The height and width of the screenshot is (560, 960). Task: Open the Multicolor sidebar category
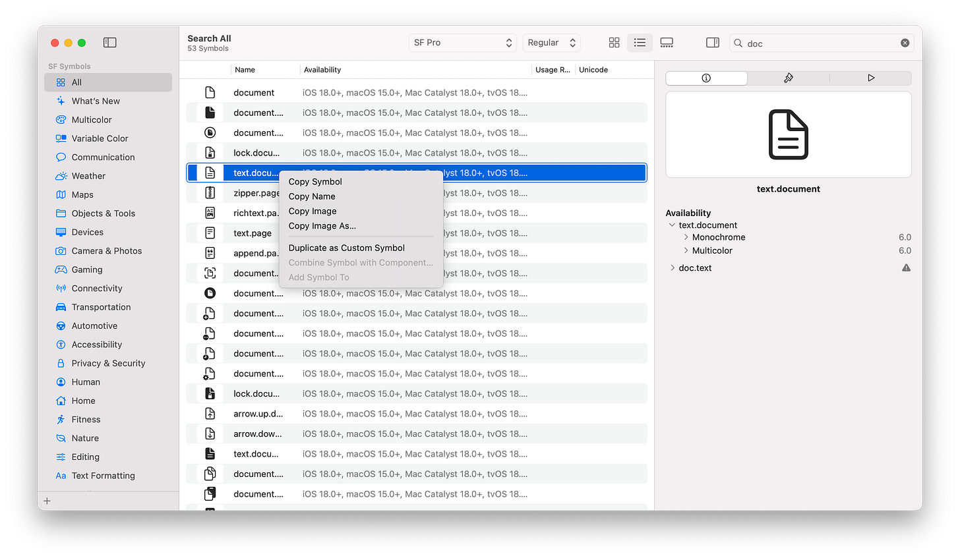(x=108, y=120)
